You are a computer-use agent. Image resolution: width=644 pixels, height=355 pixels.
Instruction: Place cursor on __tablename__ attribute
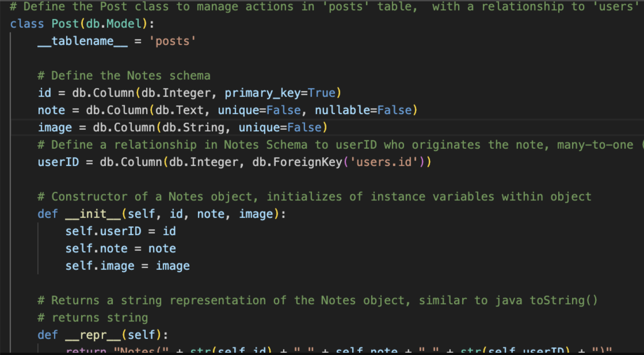coord(83,41)
